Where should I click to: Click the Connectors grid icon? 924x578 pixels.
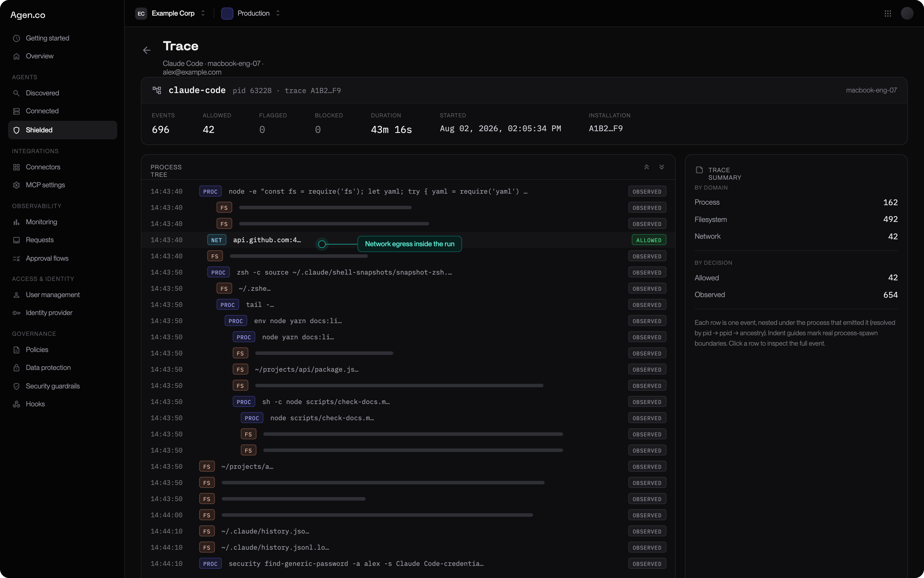(16, 167)
